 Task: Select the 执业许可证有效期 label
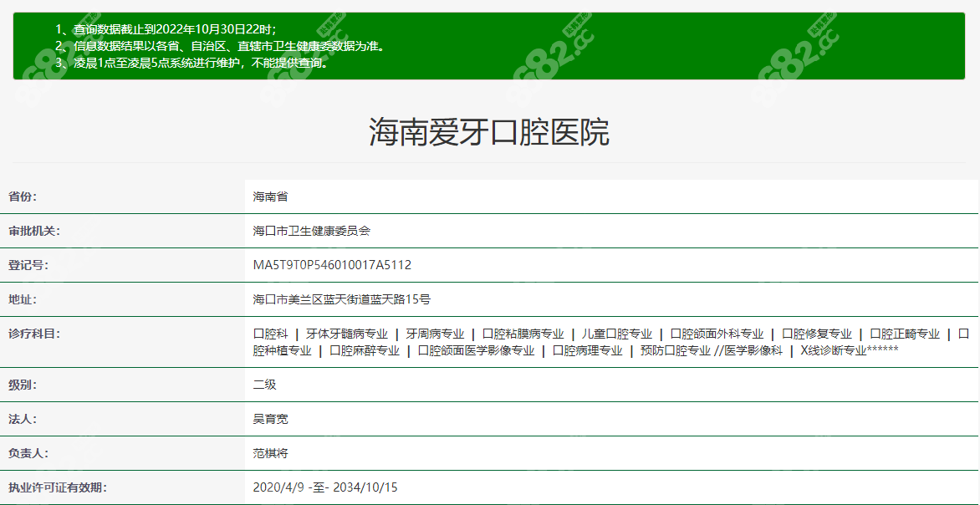tap(58, 487)
